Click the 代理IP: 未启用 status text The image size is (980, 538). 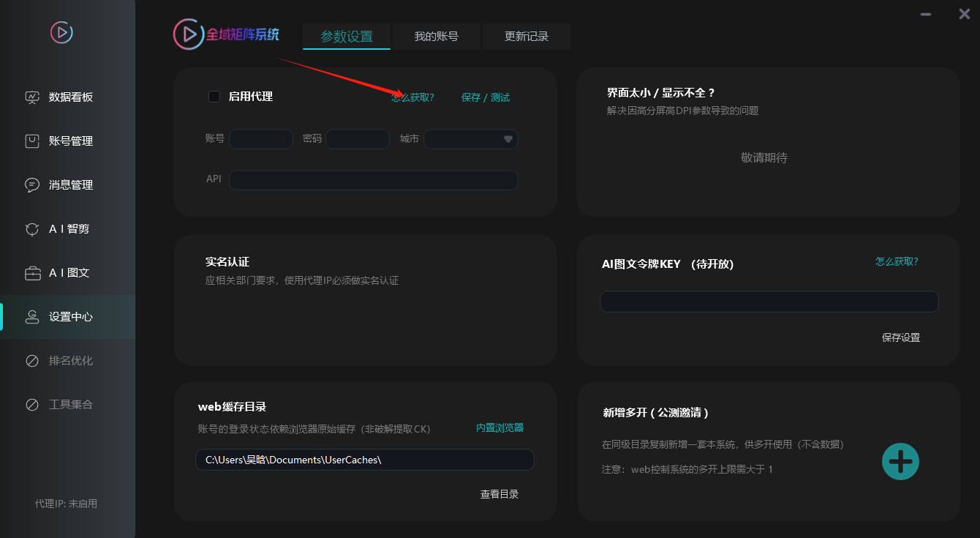click(x=66, y=504)
